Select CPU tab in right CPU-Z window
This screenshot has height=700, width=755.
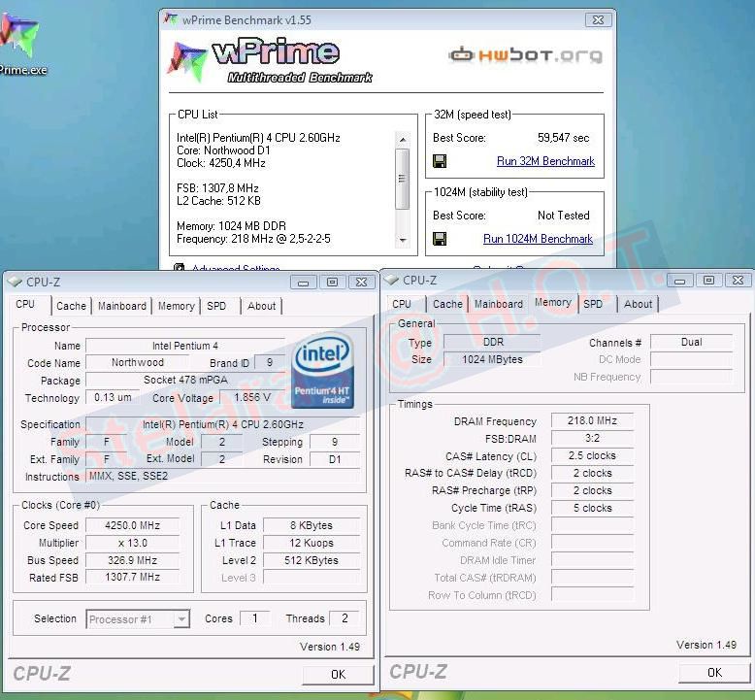pyautogui.click(x=402, y=304)
